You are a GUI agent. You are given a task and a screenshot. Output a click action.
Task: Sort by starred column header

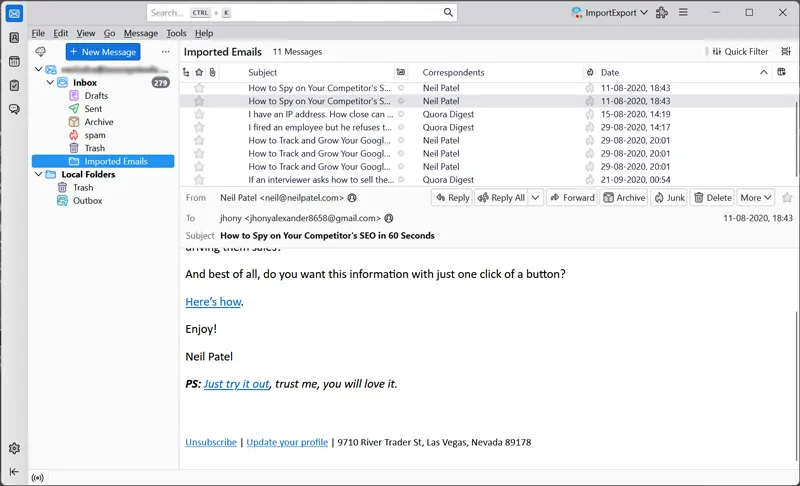[199, 72]
